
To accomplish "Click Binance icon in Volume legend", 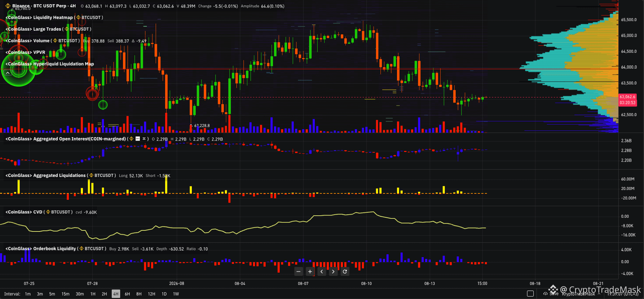I will tap(55, 41).
